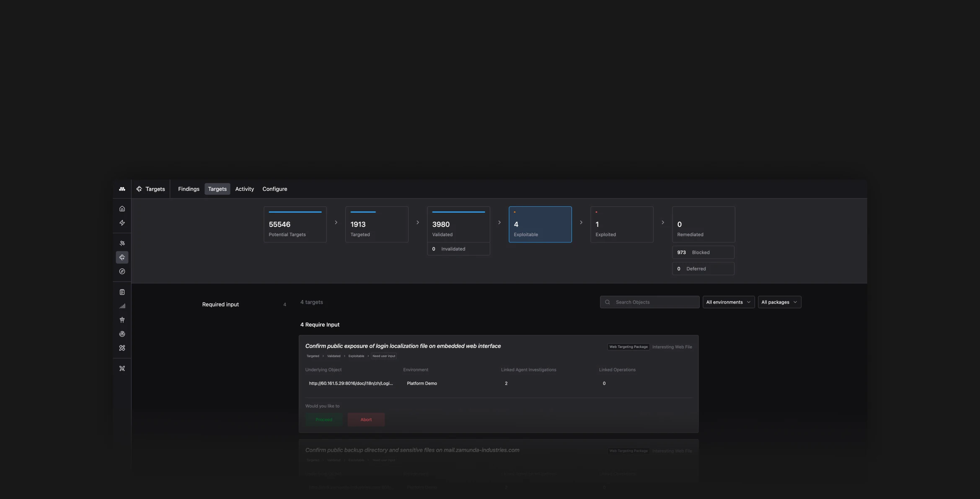980x499 pixels.
Task: Click the 0 Invalidated sub-card
Action: 458,249
